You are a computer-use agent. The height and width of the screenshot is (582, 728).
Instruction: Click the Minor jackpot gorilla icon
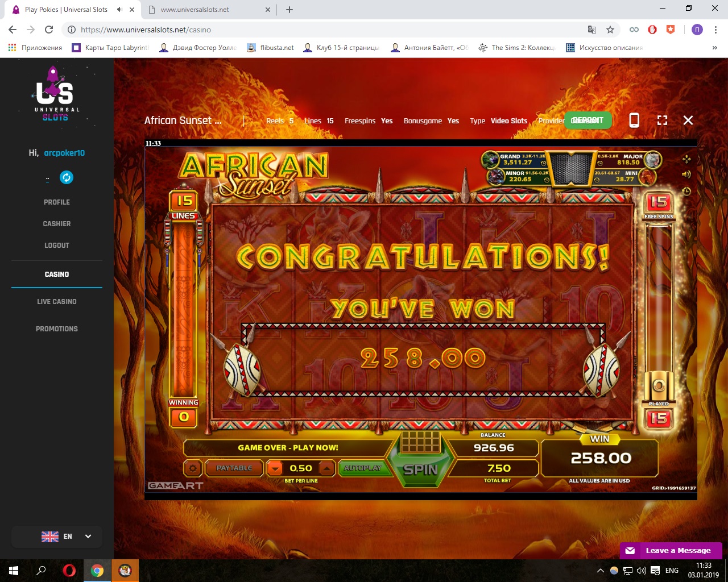[495, 176]
